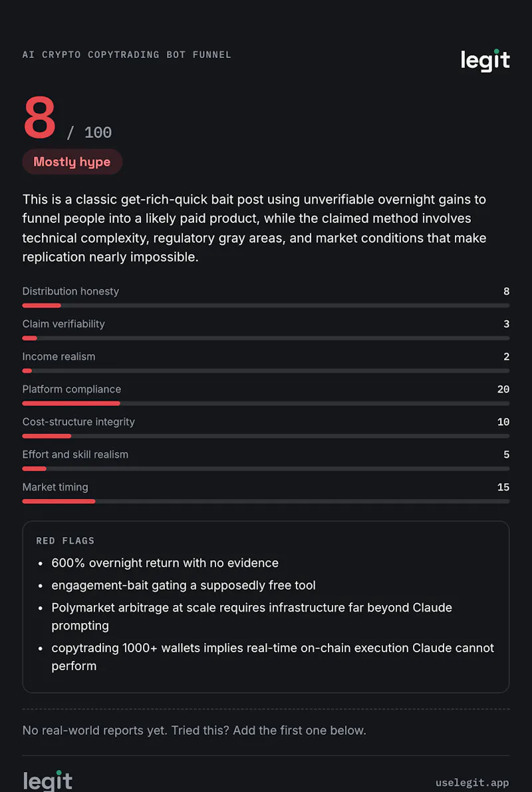Click the Platform compliance score bar
The height and width of the screenshot is (792, 532).
[266, 403]
